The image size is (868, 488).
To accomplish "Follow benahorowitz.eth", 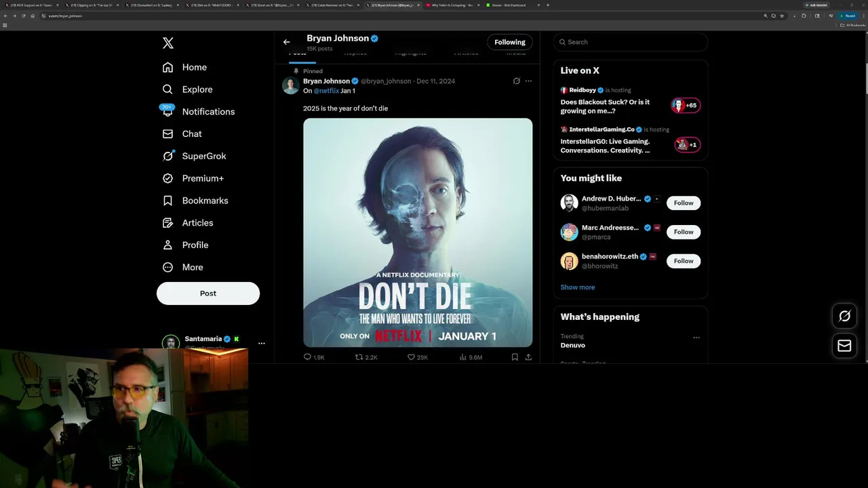I will (x=684, y=261).
